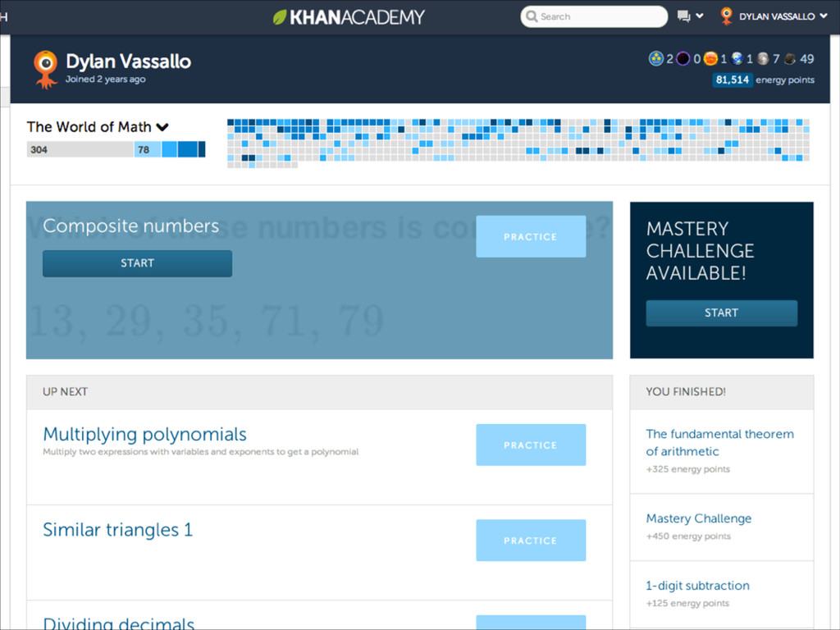Open Similar triangles 1 link
Viewport: 840px width, 630px height.
click(x=117, y=529)
